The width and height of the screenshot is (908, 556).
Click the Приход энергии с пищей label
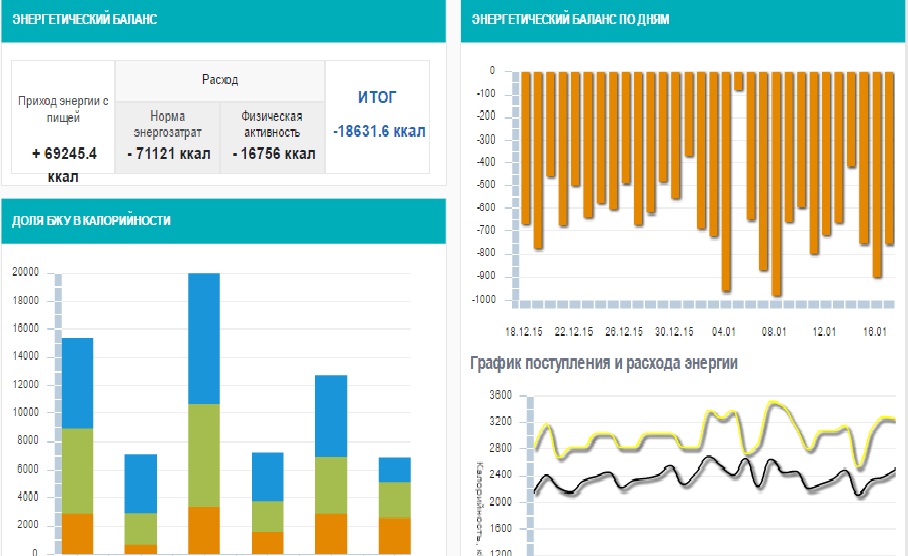point(63,109)
